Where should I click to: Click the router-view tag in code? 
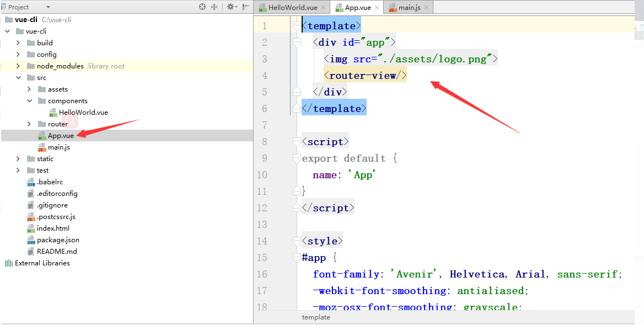(x=365, y=76)
